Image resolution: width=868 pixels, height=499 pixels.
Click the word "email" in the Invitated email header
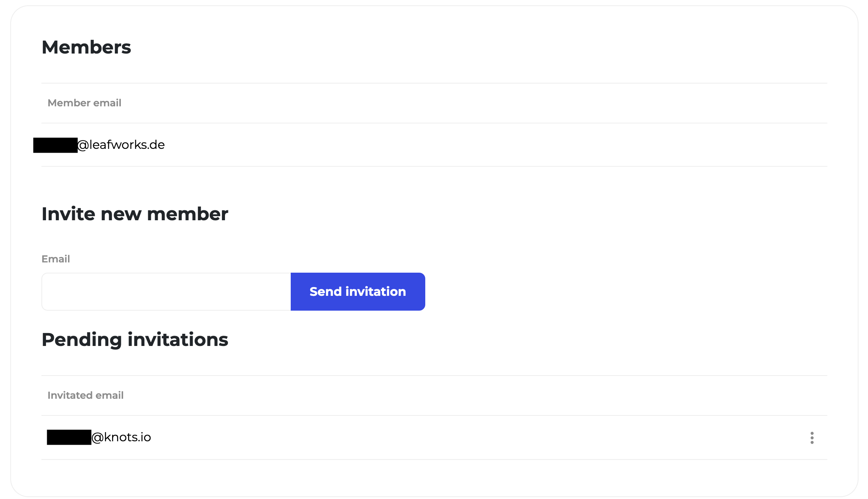110,395
